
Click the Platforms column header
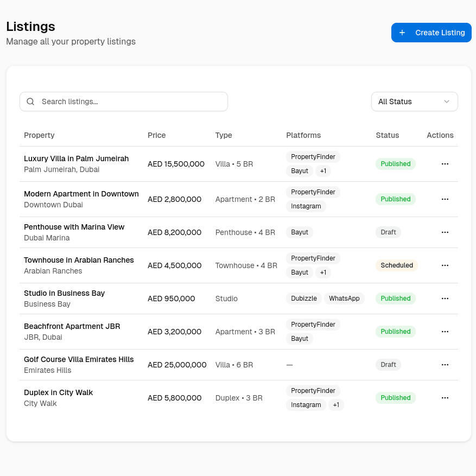(x=303, y=135)
